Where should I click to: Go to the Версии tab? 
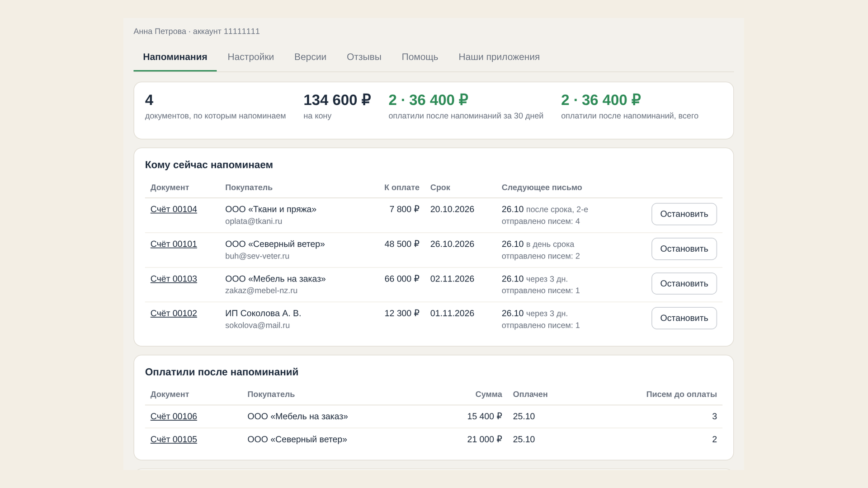click(310, 57)
